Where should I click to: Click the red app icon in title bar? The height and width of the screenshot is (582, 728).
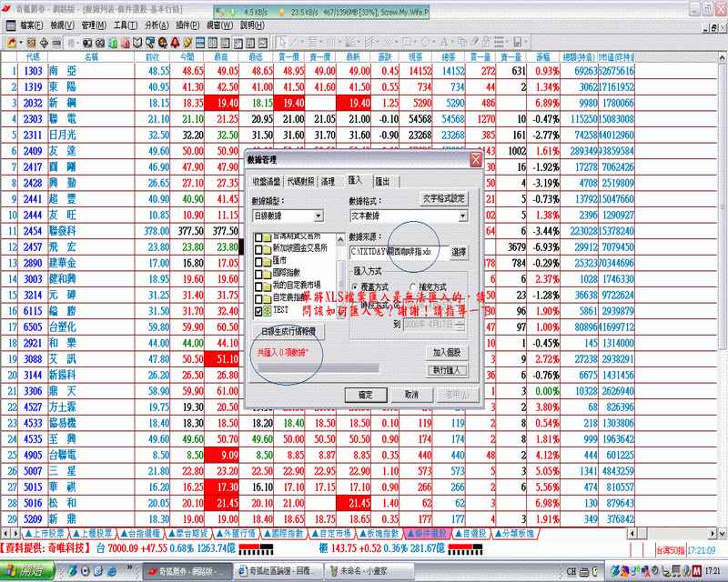(x=8, y=7)
